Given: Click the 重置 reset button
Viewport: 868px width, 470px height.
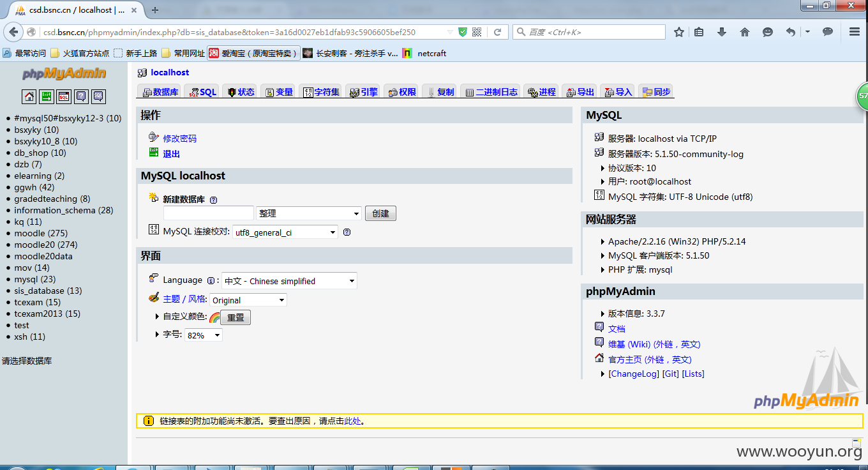Looking at the screenshot, I should (x=236, y=317).
